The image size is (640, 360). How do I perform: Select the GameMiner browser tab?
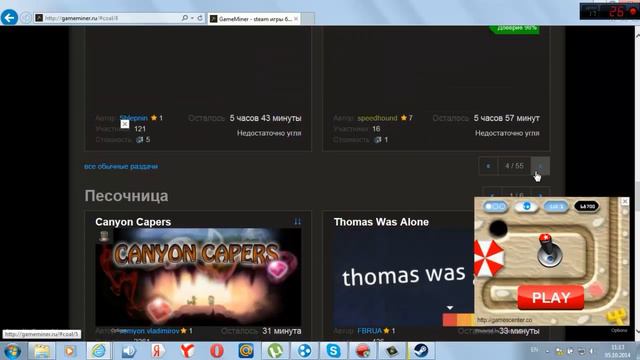point(254,19)
